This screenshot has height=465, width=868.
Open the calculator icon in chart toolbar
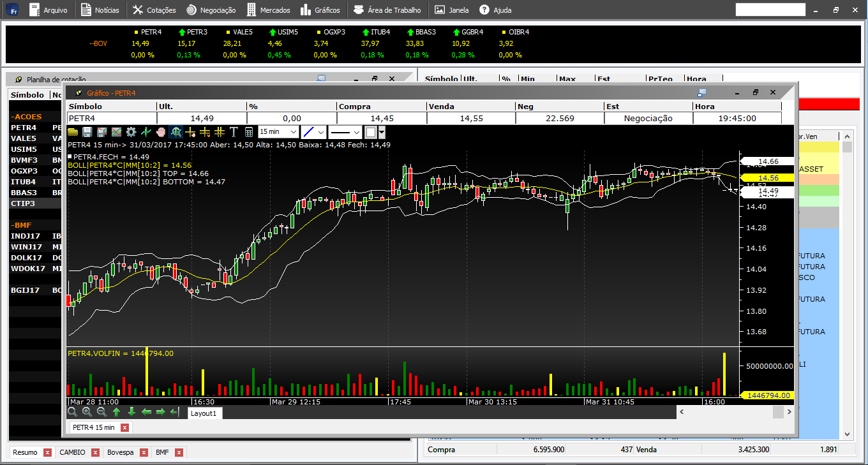(249, 132)
